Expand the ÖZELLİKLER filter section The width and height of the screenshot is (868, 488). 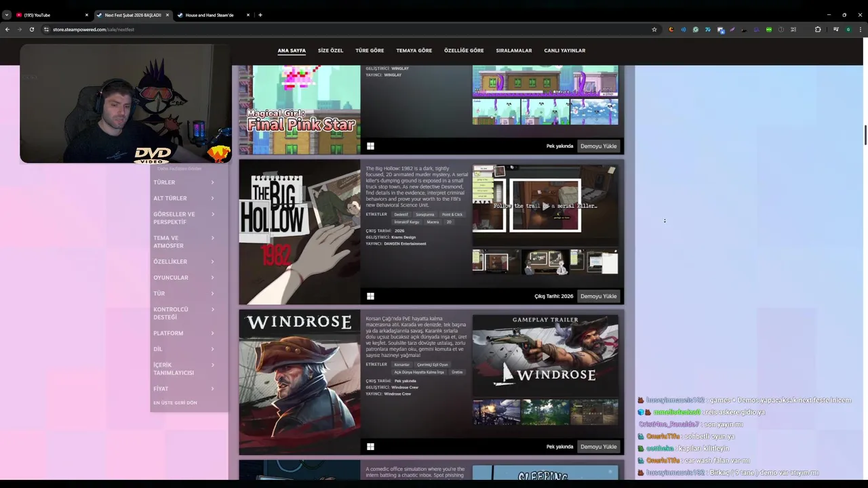tap(184, 262)
